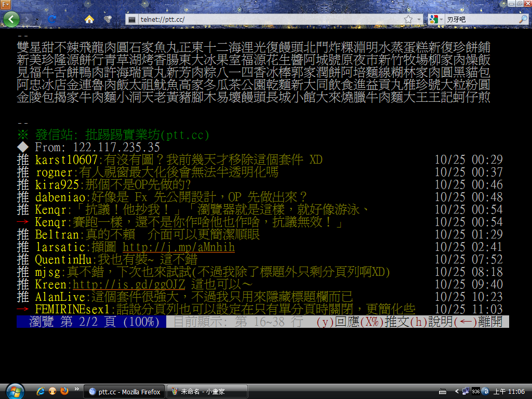Click the grey paw icon beside Home
532x399 pixels.
point(108,19)
